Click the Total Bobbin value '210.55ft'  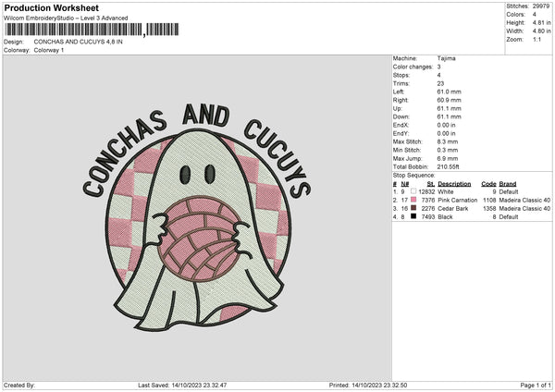448,166
